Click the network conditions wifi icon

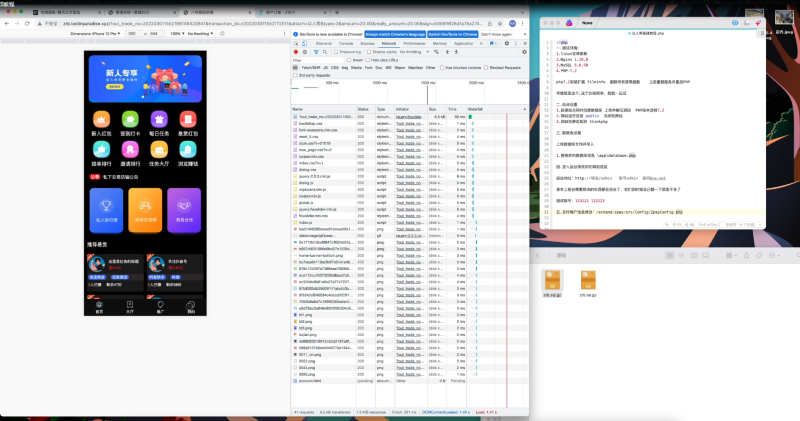pyautogui.click(x=436, y=52)
